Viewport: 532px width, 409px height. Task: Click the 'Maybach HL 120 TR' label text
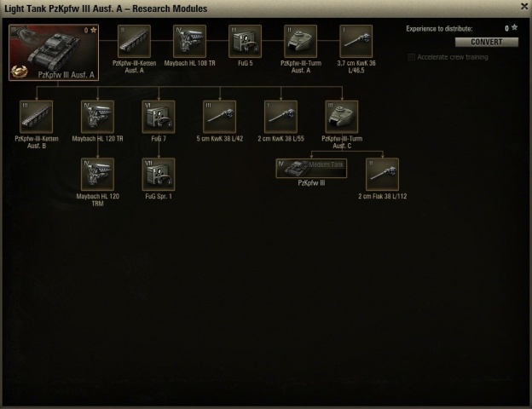(98, 139)
